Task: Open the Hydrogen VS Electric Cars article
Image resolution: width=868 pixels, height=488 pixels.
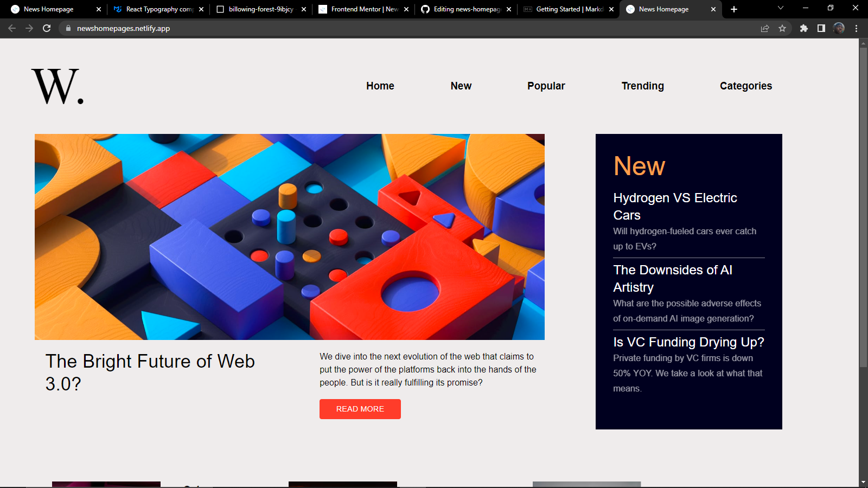Action: click(x=675, y=207)
